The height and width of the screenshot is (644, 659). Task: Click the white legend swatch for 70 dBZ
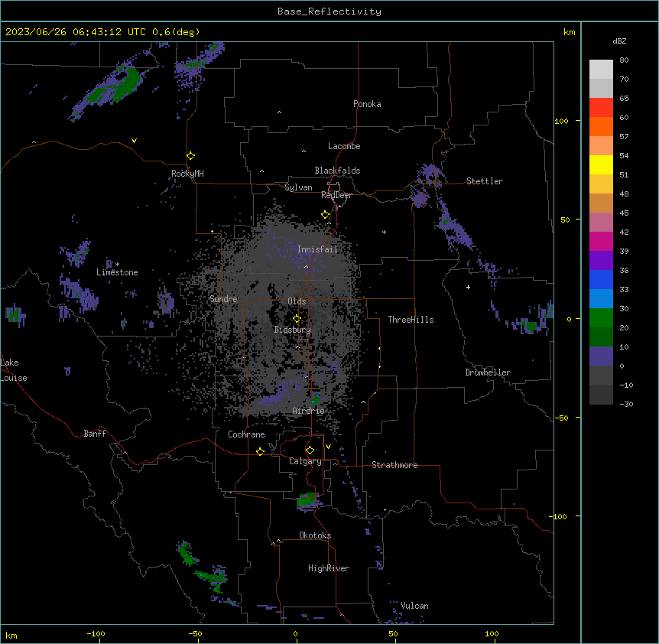tap(601, 70)
